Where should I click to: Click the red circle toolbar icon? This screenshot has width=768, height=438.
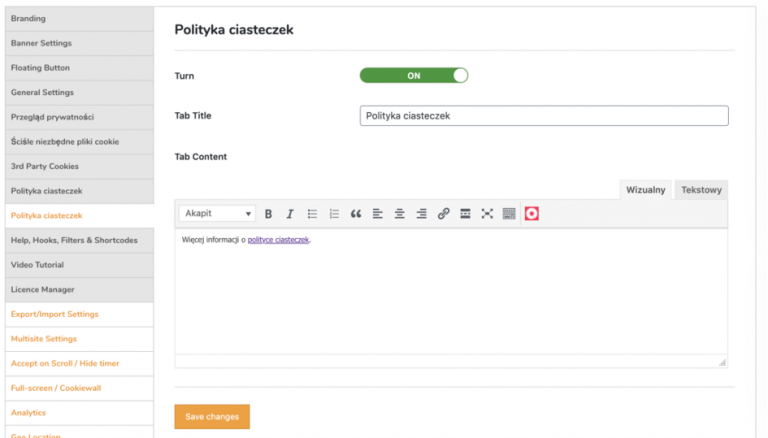(531, 214)
